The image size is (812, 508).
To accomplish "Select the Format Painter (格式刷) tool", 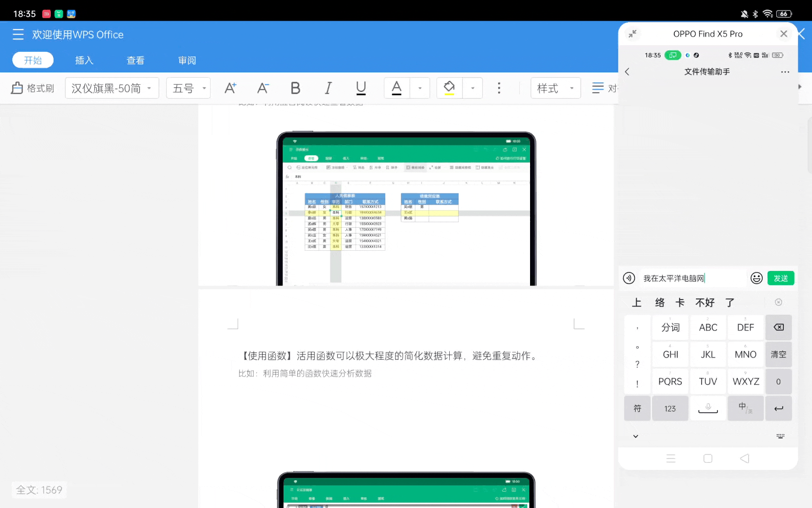I will [33, 88].
